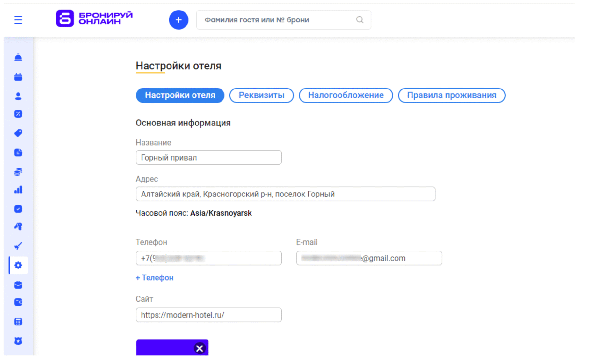Click the Бронируй Онлайн logo
612x364 pixels.
[x=94, y=18]
